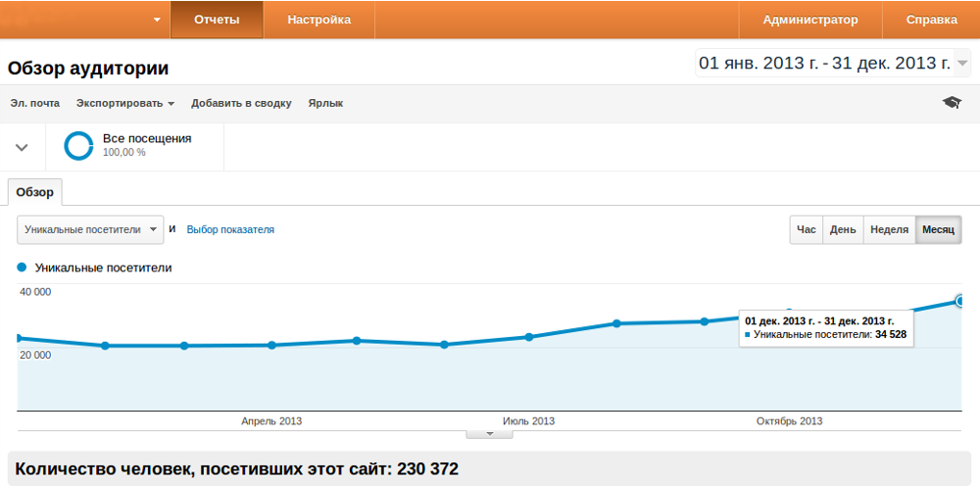Go to the Настройка tab
The width and height of the screenshot is (980, 487).
tap(319, 20)
